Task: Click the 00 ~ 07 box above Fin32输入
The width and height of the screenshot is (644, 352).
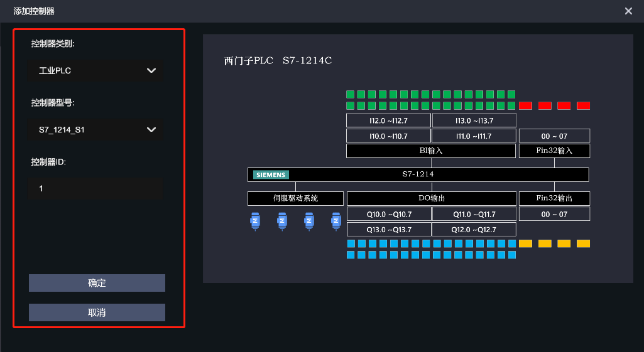Action: 554,136
